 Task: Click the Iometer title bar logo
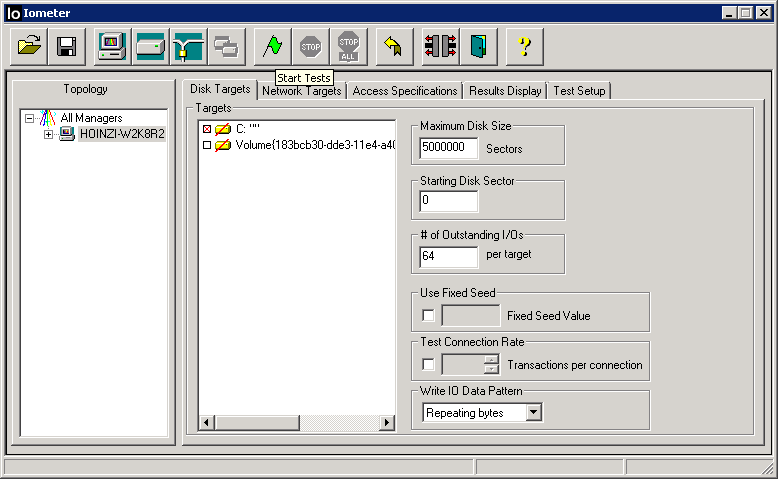[x=13, y=13]
